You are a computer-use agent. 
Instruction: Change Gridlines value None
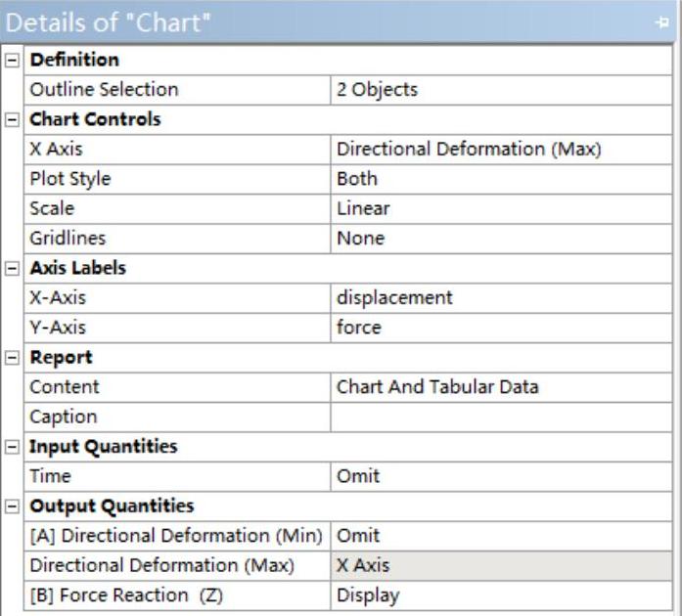tap(503, 239)
